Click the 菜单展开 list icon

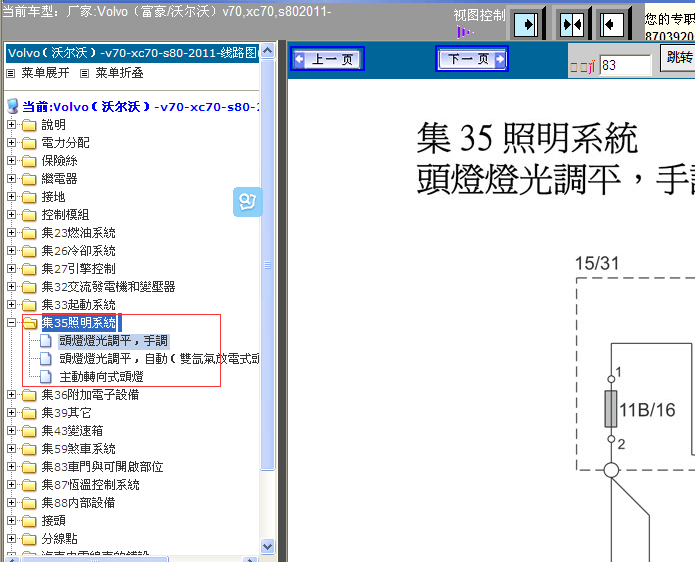(x=11, y=73)
